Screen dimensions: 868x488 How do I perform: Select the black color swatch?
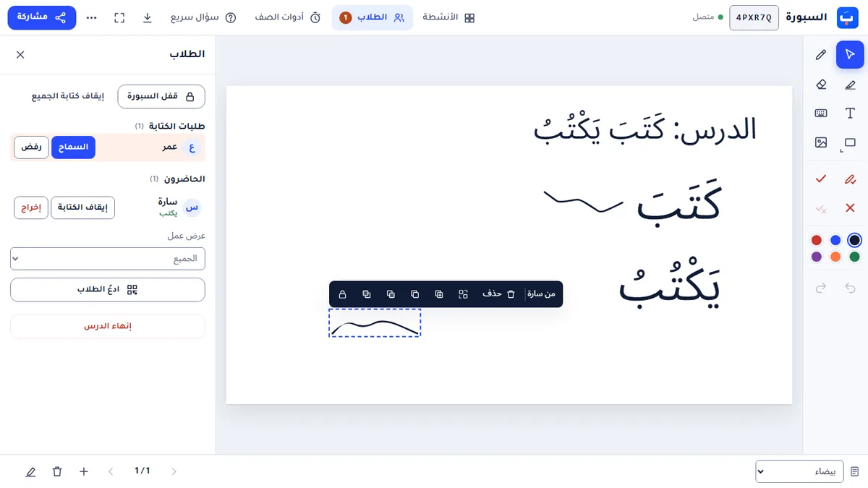[x=854, y=240]
